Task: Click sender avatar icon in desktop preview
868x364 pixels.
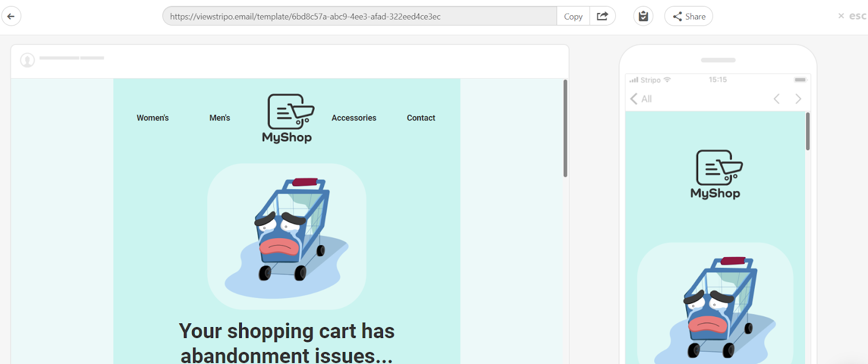Action: (x=27, y=60)
